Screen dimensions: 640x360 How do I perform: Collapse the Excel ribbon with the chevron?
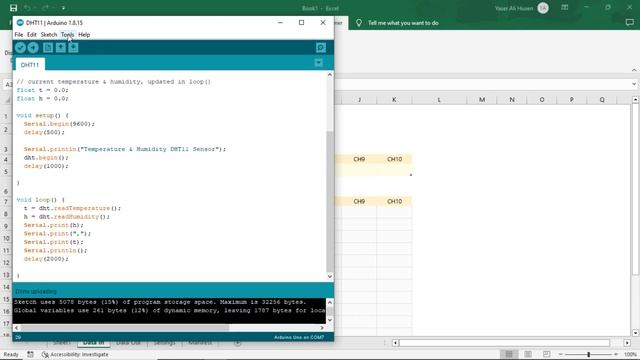click(x=634, y=70)
